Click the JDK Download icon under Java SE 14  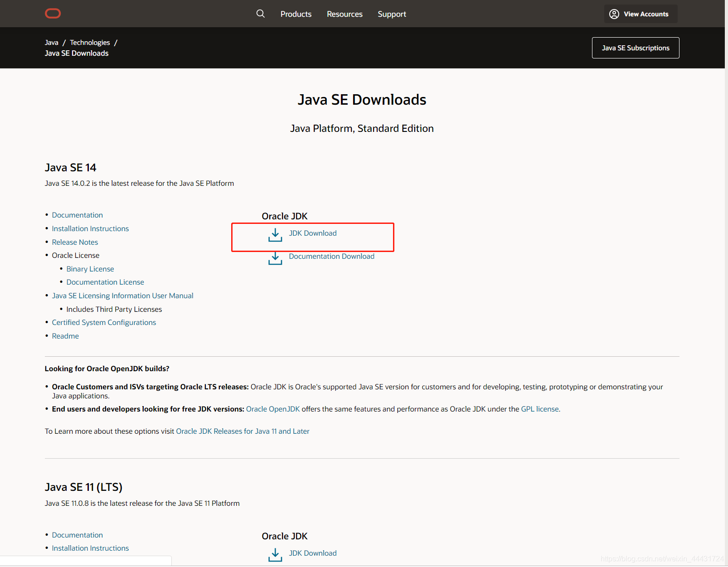point(275,235)
